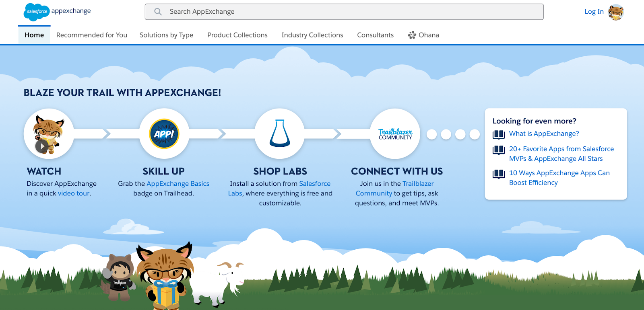Click the Salesforce cloud logo
This screenshot has height=310, width=644.
37,12
